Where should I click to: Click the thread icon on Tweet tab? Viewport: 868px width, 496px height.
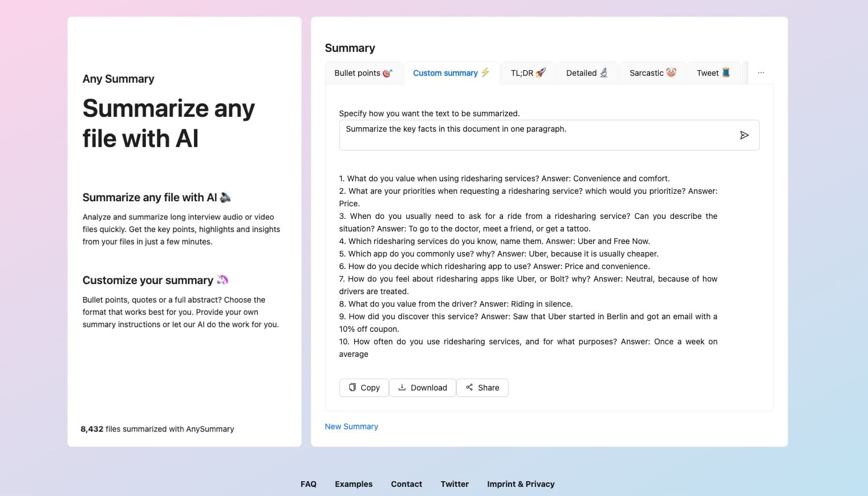click(x=725, y=72)
